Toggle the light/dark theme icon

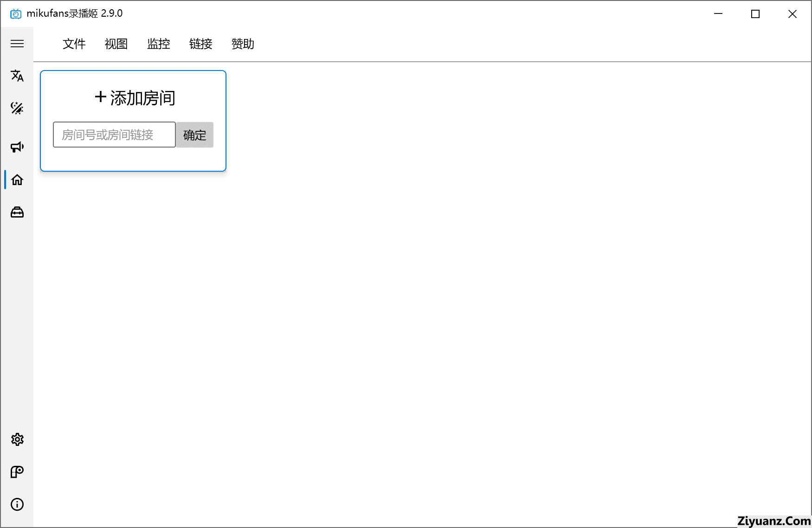pos(17,108)
